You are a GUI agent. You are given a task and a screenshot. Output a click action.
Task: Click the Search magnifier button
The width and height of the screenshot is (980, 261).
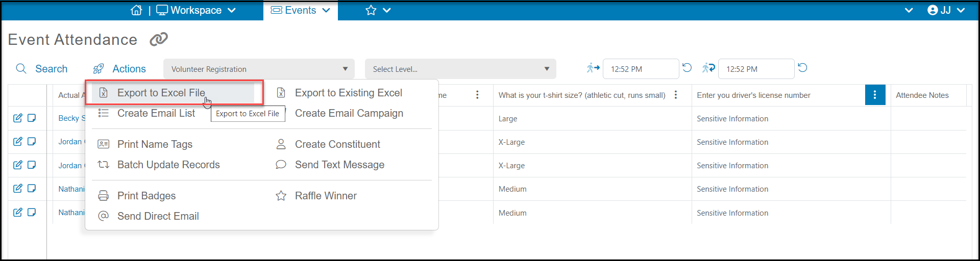pos(41,69)
